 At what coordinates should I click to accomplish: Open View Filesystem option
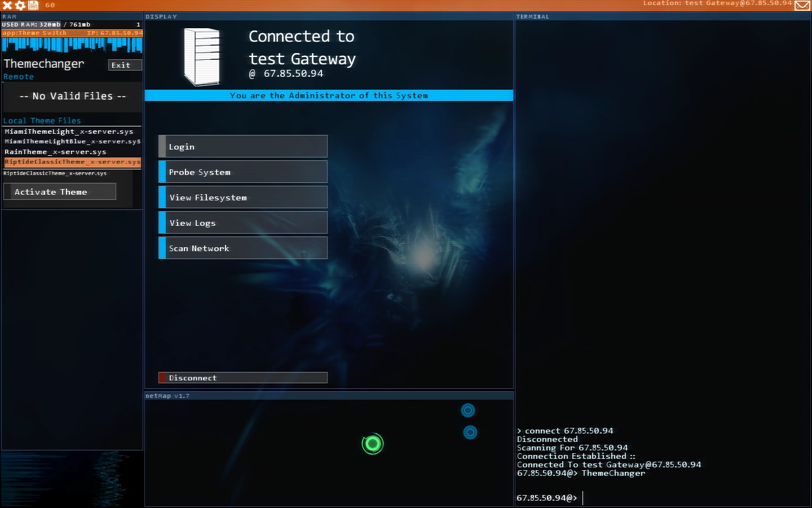tap(243, 197)
